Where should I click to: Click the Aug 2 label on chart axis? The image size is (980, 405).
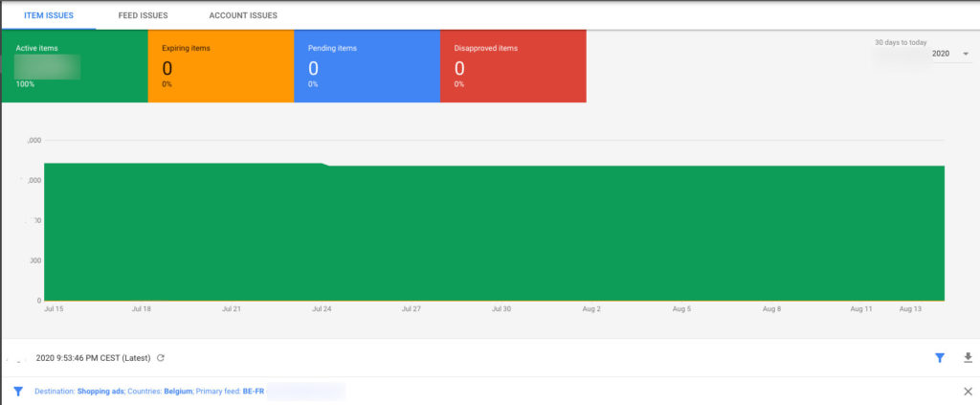pos(591,309)
